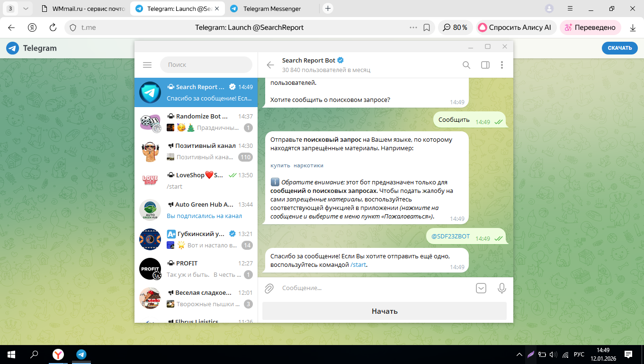Open the @SDF23ZBOT mention link
Screen dimensions: 644x364
[450, 237]
